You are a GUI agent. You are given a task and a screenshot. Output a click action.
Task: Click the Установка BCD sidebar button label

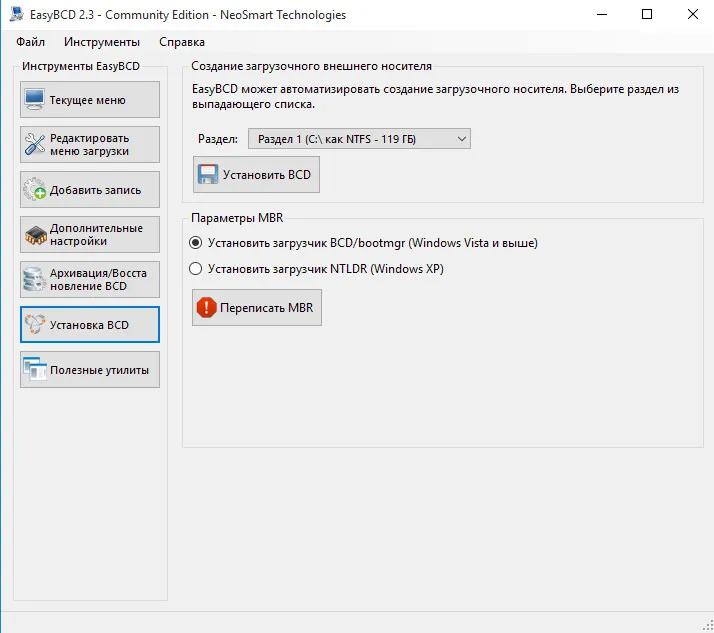click(89, 325)
